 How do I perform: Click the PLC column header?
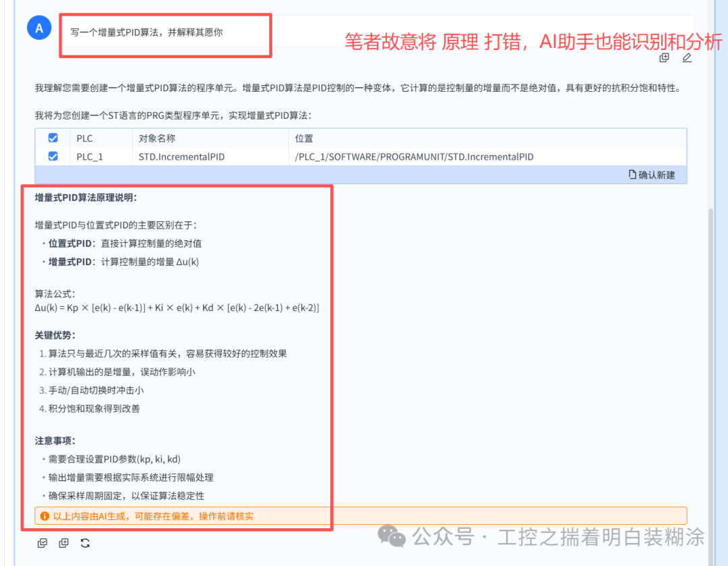[84, 138]
